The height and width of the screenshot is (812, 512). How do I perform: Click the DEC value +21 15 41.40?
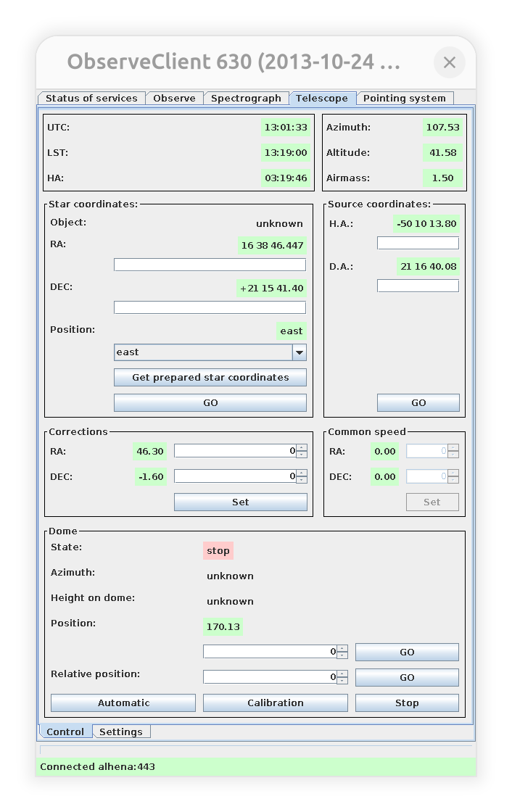pyautogui.click(x=272, y=289)
